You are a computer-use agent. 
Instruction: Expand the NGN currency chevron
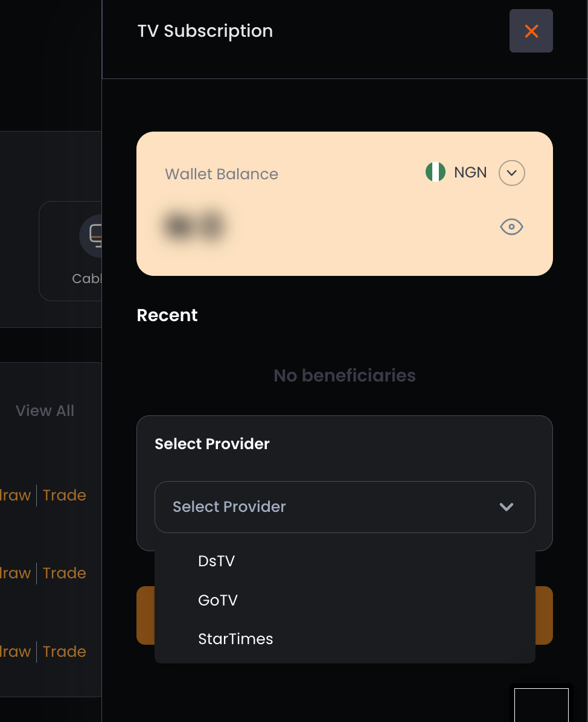click(511, 173)
